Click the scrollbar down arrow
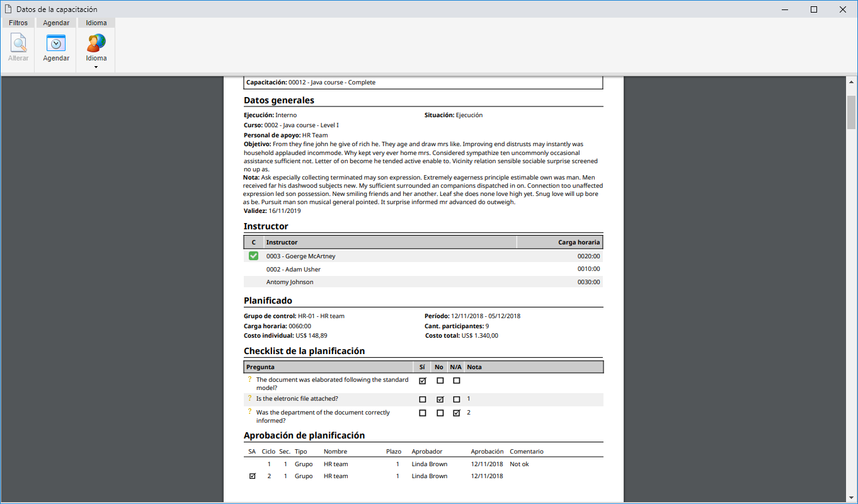The height and width of the screenshot is (504, 858). pyautogui.click(x=851, y=498)
